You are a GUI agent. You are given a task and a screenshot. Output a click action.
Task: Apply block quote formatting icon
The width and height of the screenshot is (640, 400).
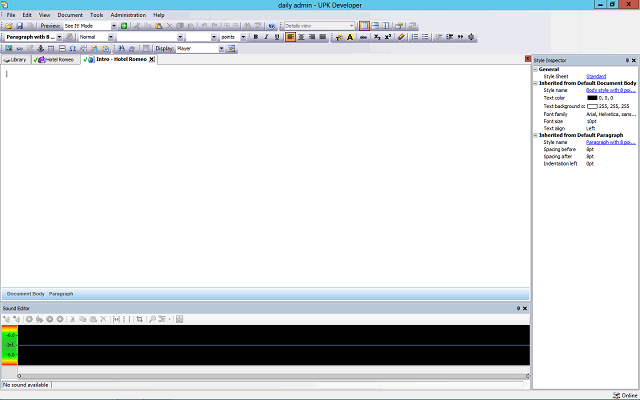[460, 37]
